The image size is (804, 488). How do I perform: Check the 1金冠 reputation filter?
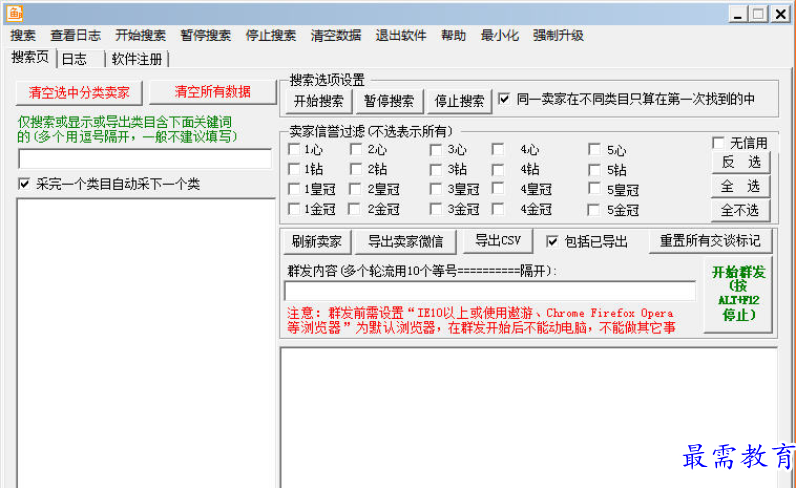pos(294,209)
